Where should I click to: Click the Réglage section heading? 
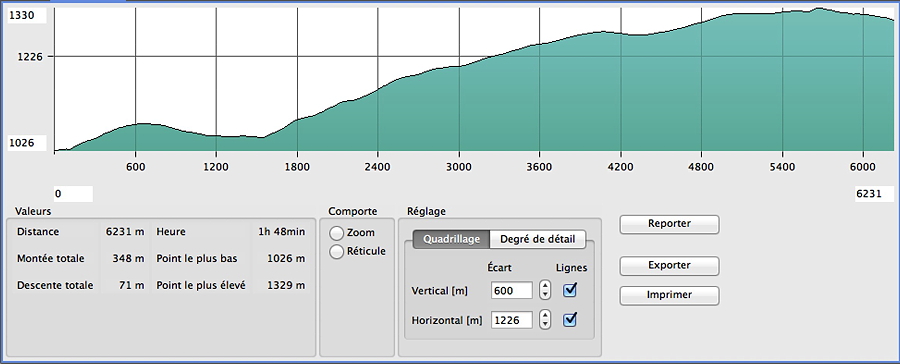point(426,211)
